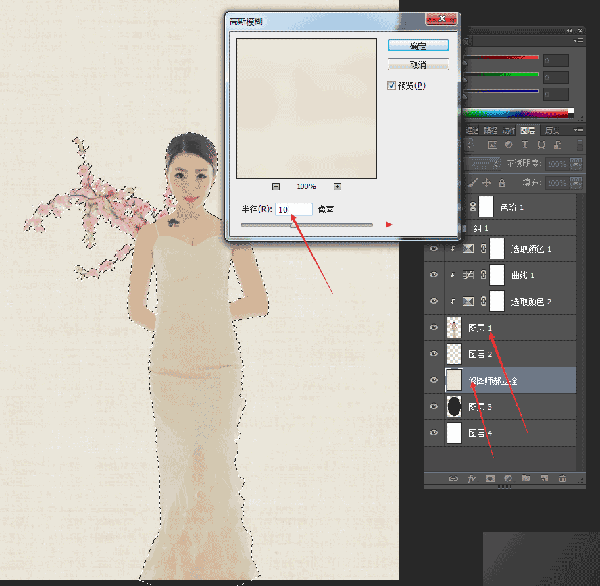This screenshot has height=586, width=600.
Task: Add a layer mask from panel bottom
Action: [490, 478]
